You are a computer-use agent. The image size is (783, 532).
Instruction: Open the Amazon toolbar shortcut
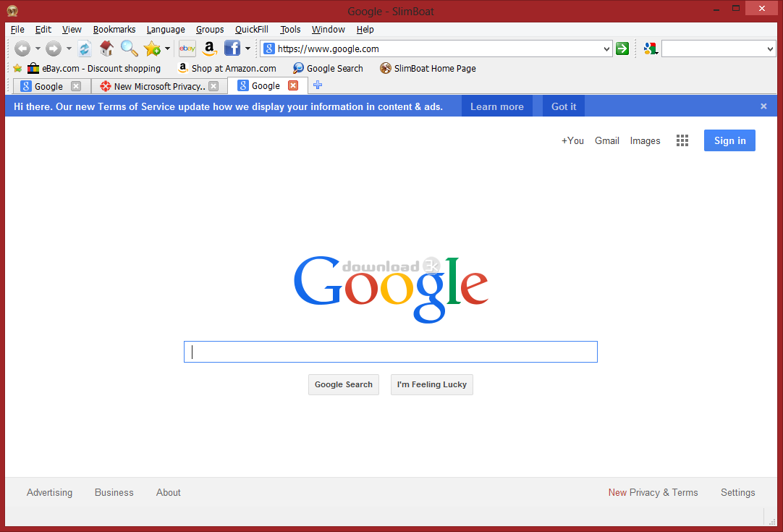pos(209,48)
